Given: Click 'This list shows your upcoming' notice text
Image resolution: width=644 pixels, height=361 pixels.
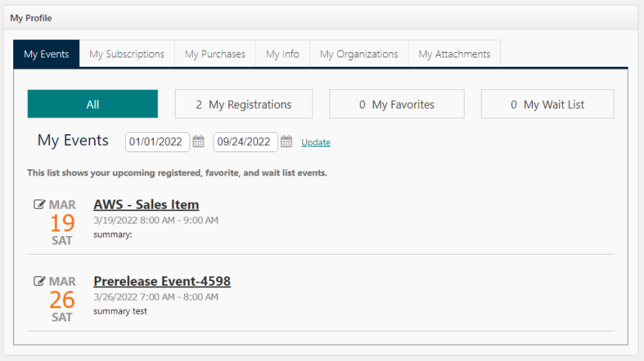Looking at the screenshot, I should [177, 172].
